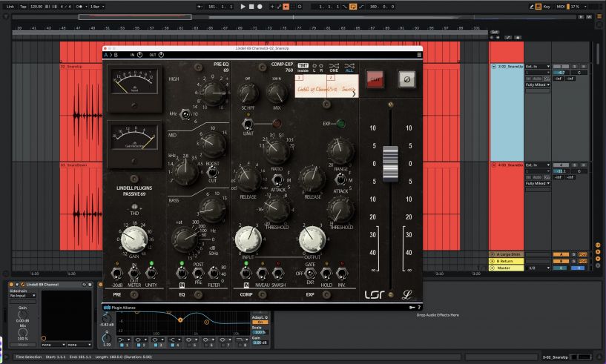Flip the NIVEAU switch
This screenshot has height=364, width=606.
point(262,274)
